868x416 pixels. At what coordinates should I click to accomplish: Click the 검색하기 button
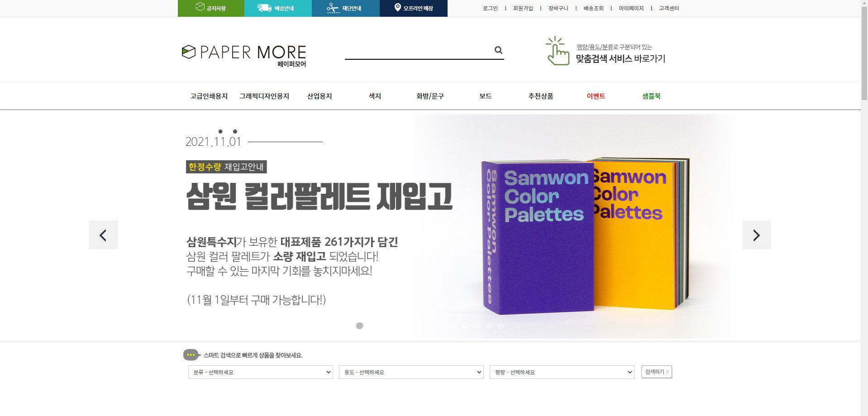click(657, 372)
